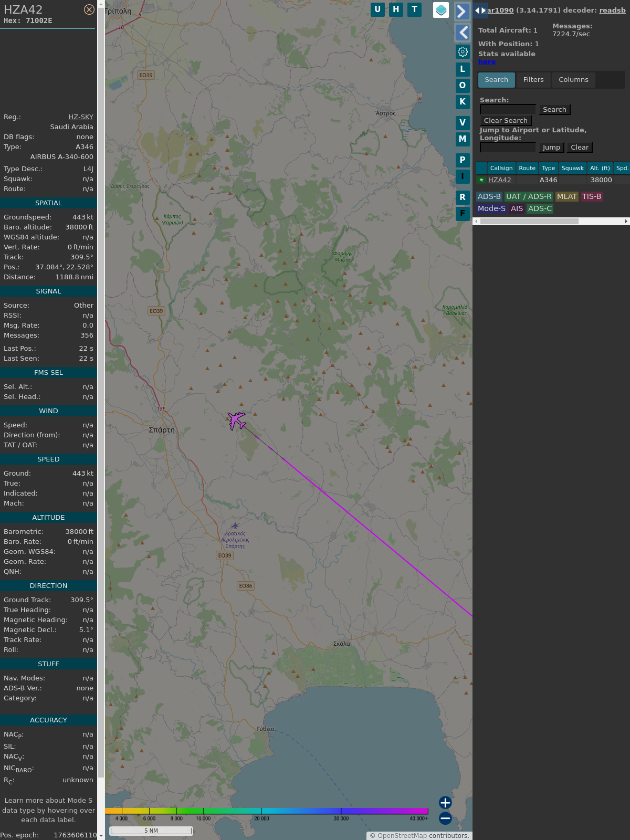Click the U map button
Screen dimensions: 630x840
tap(377, 9)
